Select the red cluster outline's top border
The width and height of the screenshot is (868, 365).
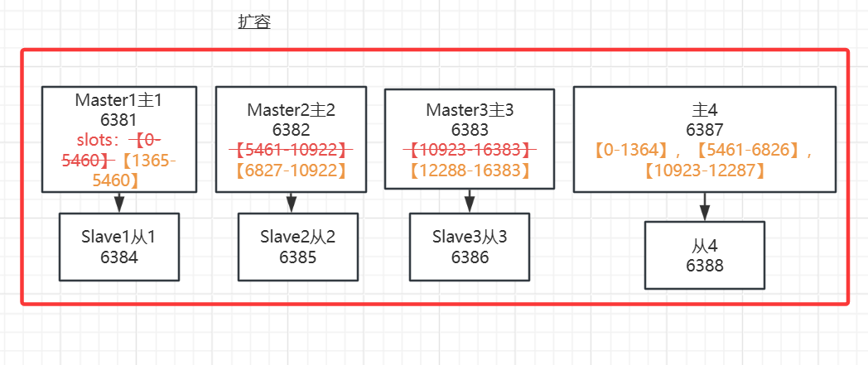point(435,50)
